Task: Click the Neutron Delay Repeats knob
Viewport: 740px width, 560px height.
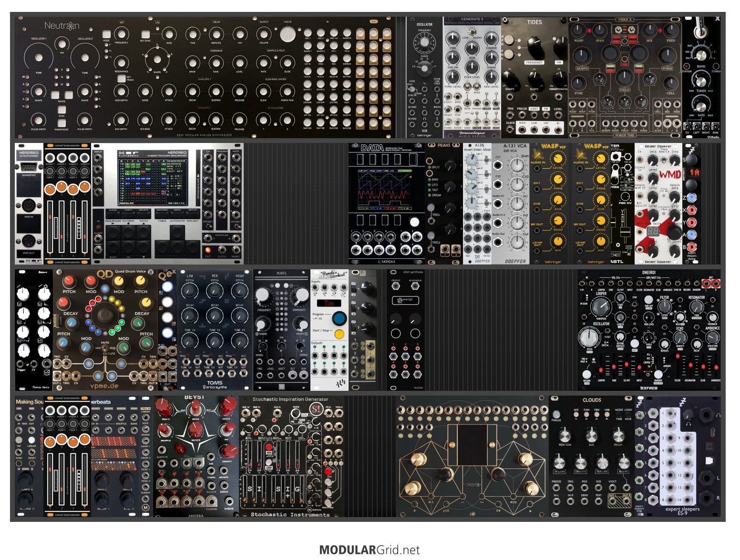Action: pos(216,34)
